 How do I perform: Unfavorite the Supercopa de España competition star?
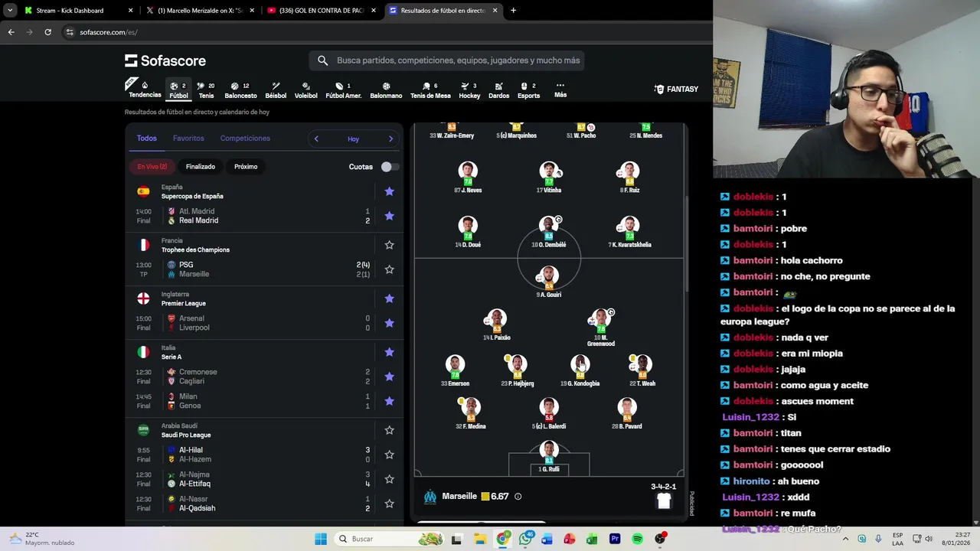coord(389,191)
